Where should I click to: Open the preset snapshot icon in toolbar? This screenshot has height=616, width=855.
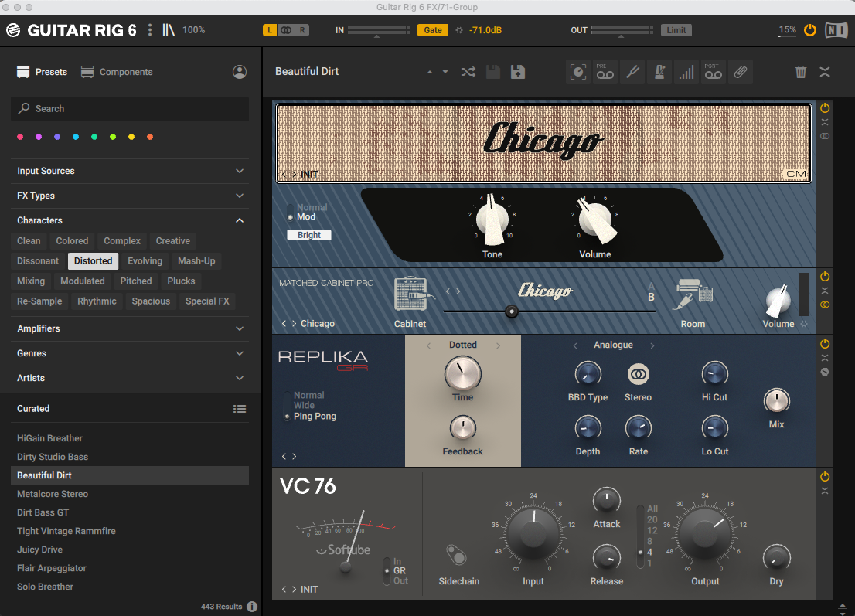pos(578,72)
